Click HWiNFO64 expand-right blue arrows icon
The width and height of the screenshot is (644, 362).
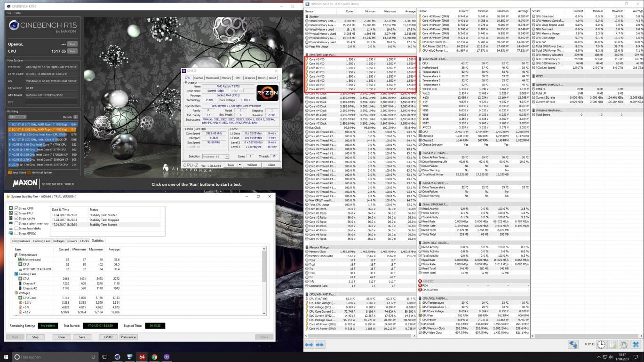[x=319, y=345]
